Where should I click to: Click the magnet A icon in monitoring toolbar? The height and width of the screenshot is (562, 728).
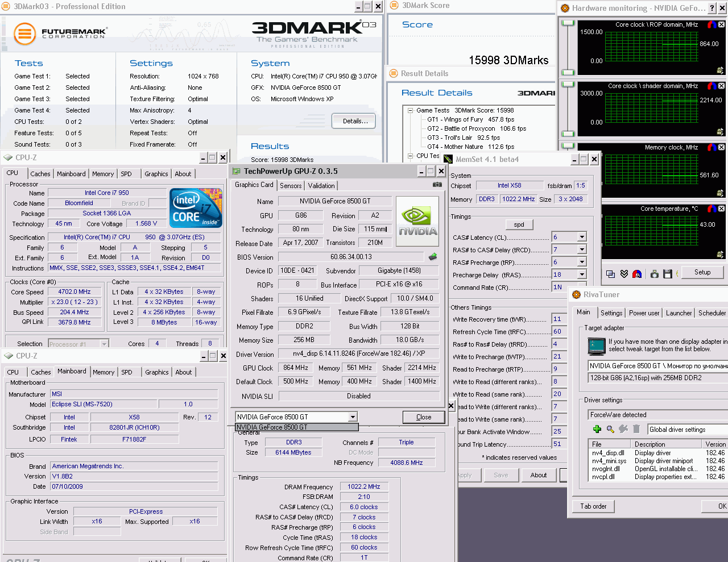point(637,274)
